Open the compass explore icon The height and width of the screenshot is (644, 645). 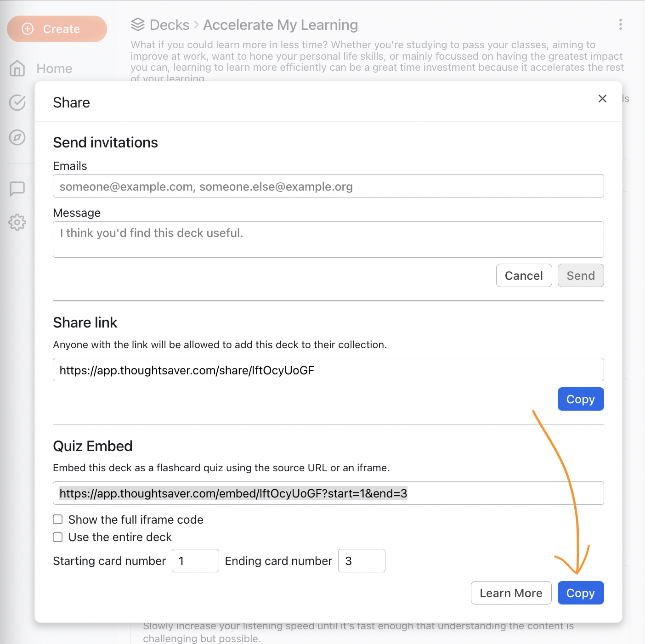[17, 137]
